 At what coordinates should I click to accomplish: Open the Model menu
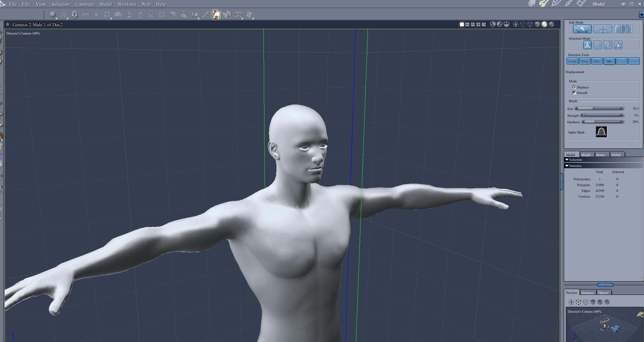point(106,4)
